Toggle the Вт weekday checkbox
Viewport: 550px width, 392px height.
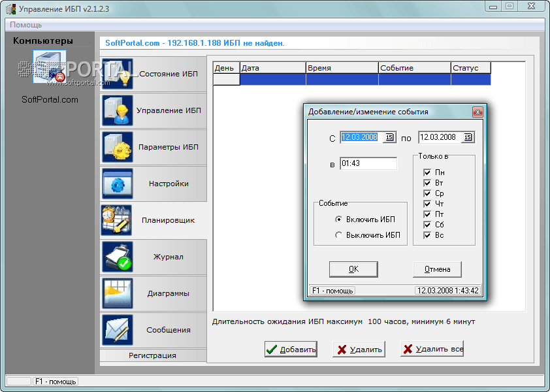(x=427, y=183)
